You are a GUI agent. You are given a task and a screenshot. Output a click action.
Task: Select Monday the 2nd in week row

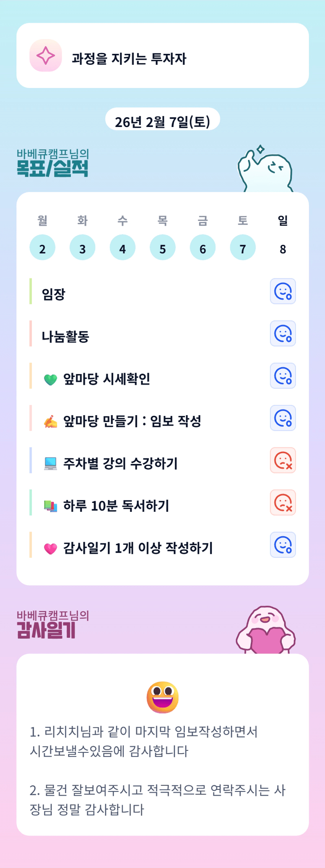[x=42, y=248]
